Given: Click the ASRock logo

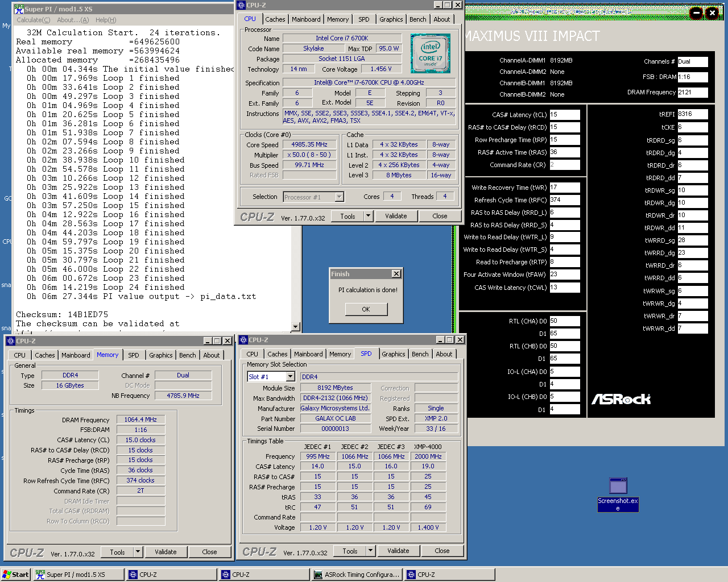Looking at the screenshot, I should (x=621, y=399).
